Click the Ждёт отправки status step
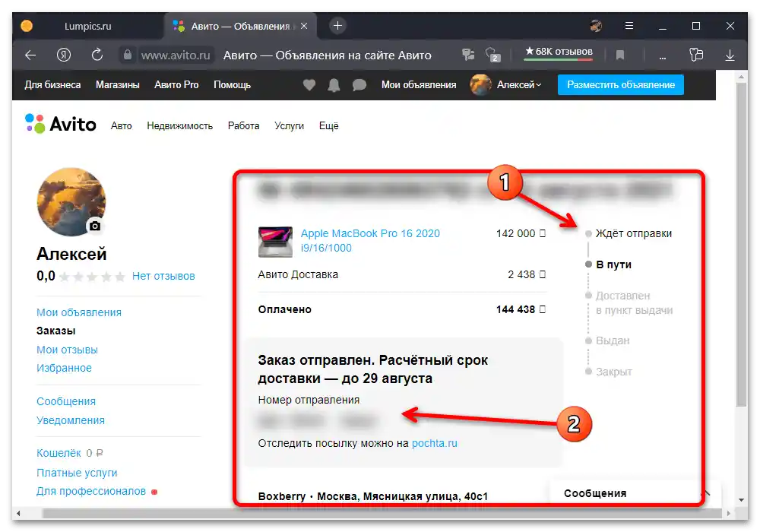 (634, 233)
